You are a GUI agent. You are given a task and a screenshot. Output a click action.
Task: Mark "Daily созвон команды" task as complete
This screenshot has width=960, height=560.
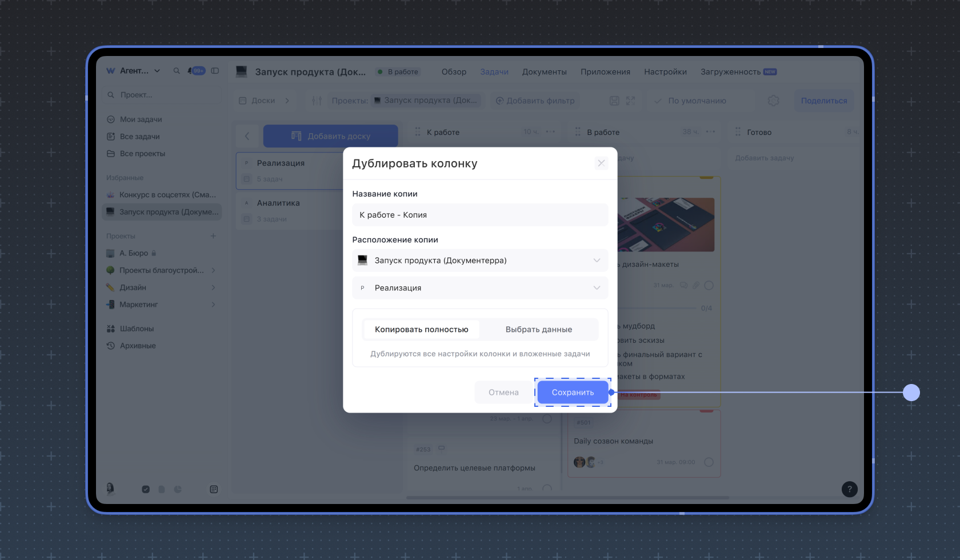click(x=709, y=462)
